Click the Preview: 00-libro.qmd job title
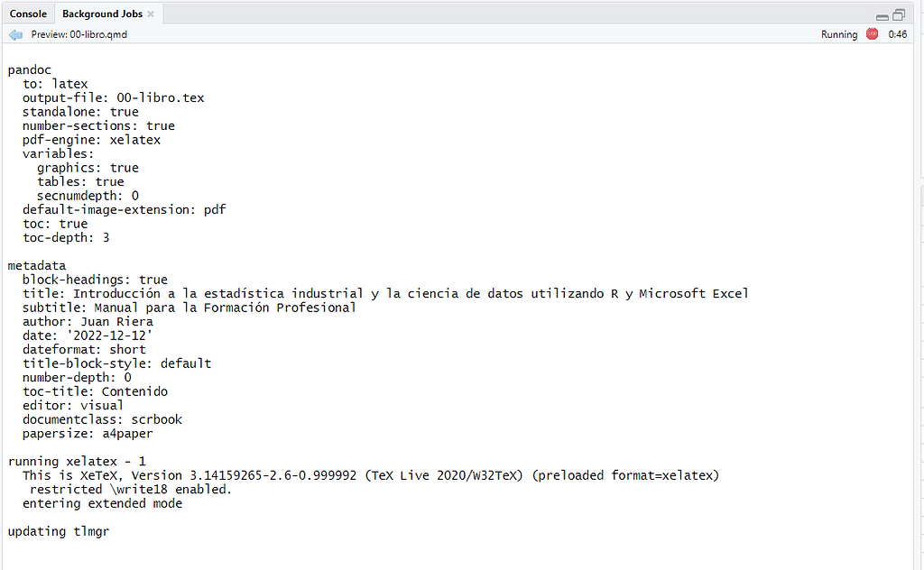Viewport: 924px width, 570px height. (79, 35)
